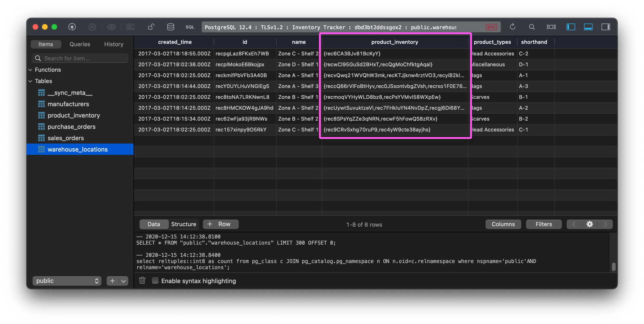Image resolution: width=644 pixels, height=324 pixels.
Task: Sort by name column header
Action: [298, 42]
